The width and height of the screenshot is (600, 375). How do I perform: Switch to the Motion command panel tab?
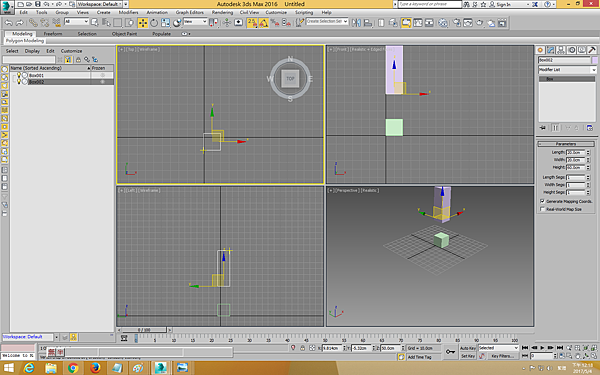click(x=571, y=50)
